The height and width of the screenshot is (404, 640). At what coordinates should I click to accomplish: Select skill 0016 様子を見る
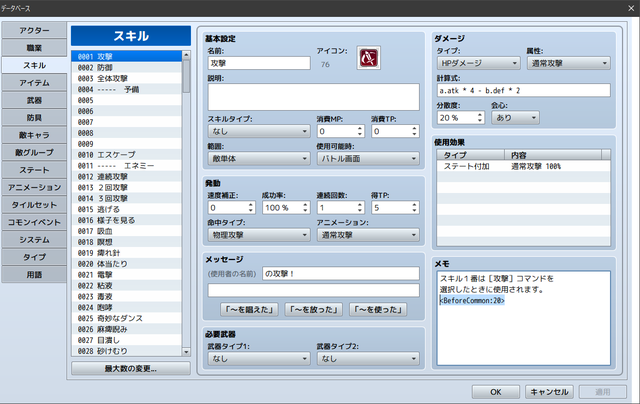click(127, 220)
